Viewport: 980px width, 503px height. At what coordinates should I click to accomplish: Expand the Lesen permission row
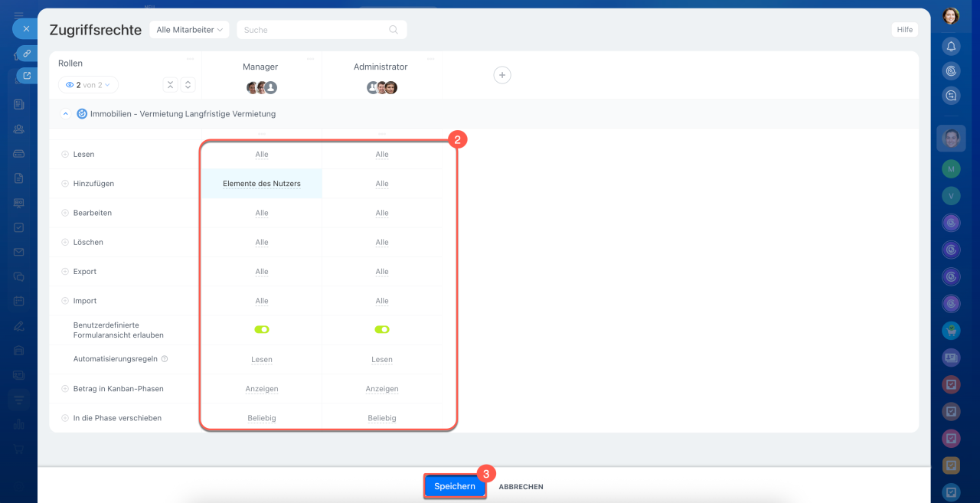[x=65, y=154]
